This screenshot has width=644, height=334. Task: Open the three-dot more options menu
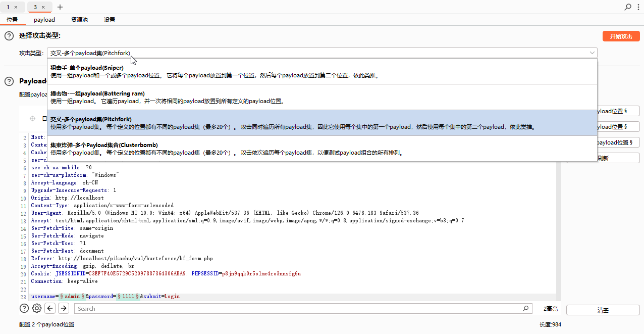point(638,7)
